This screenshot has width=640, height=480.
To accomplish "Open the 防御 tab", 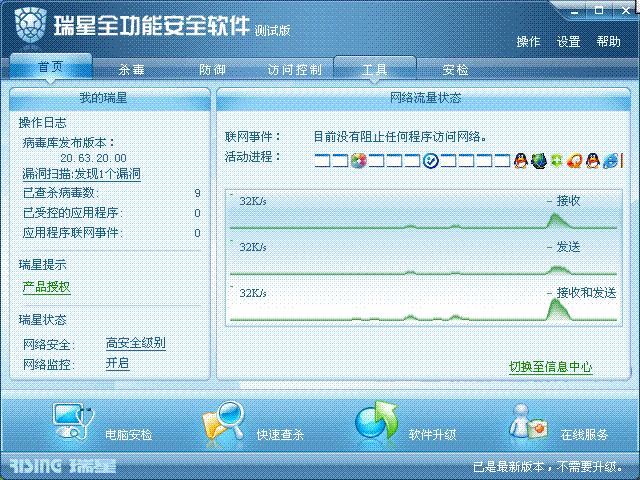I will click(212, 70).
